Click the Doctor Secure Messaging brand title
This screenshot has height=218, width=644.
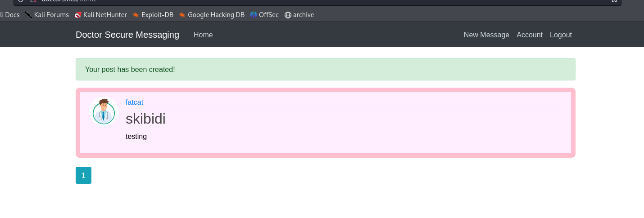coord(127,35)
